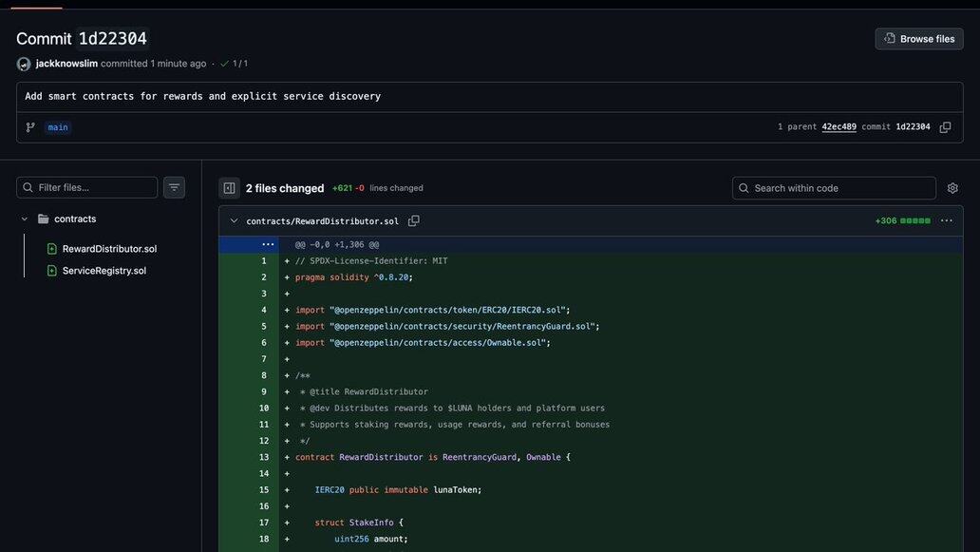Open file filter options menu

(x=174, y=188)
